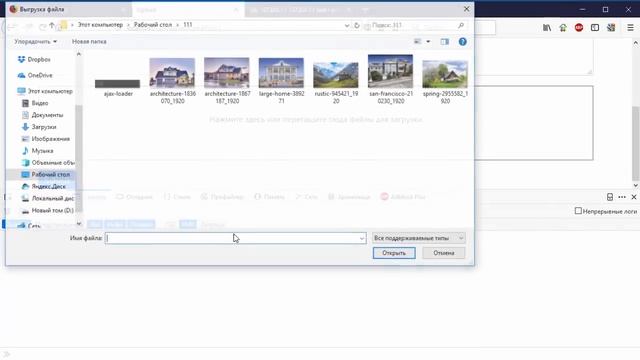Open the Документы folder
Viewport: 640px width, 360px height.
click(42, 115)
